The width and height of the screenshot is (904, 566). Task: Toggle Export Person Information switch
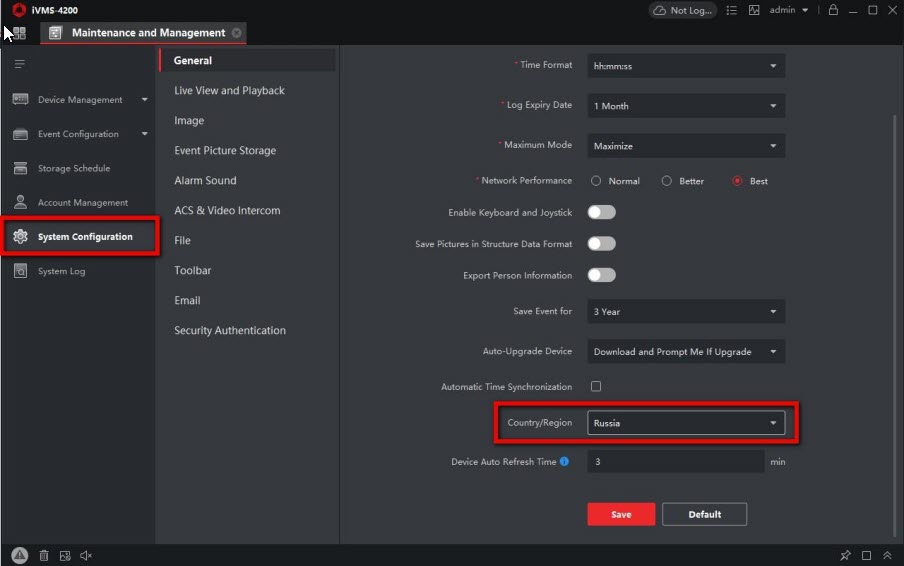[601, 275]
